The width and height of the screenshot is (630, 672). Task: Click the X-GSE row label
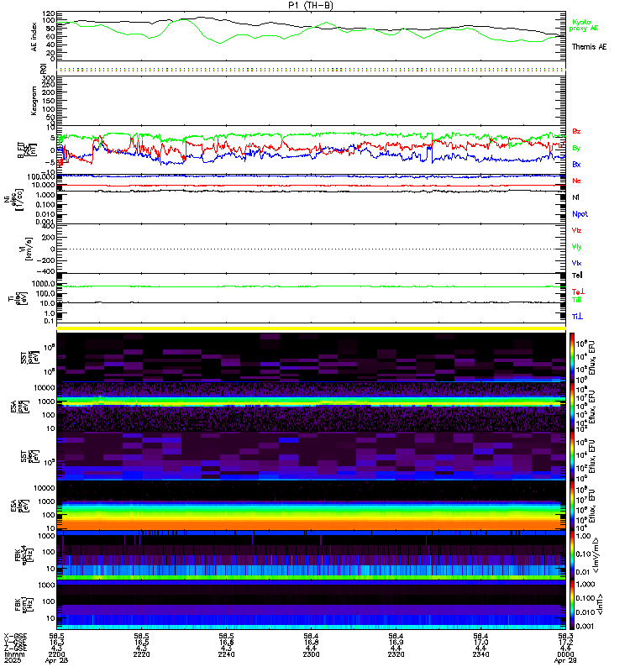[x=15, y=637]
